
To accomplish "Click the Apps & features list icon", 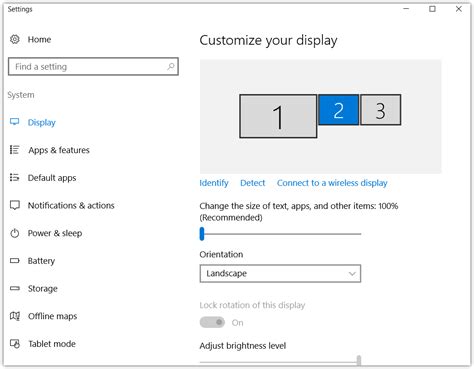I will coord(15,150).
